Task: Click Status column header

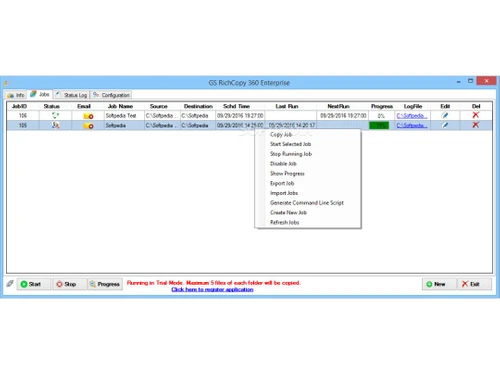Action: coord(51,106)
